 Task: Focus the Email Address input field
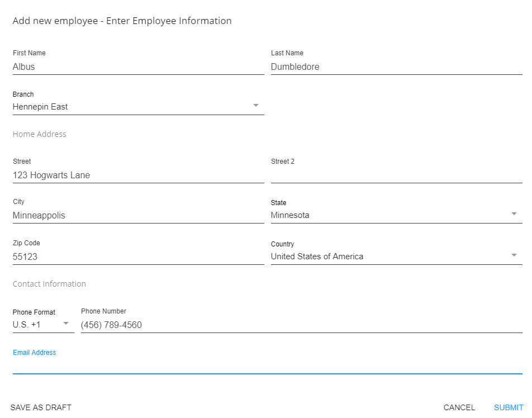[267, 366]
